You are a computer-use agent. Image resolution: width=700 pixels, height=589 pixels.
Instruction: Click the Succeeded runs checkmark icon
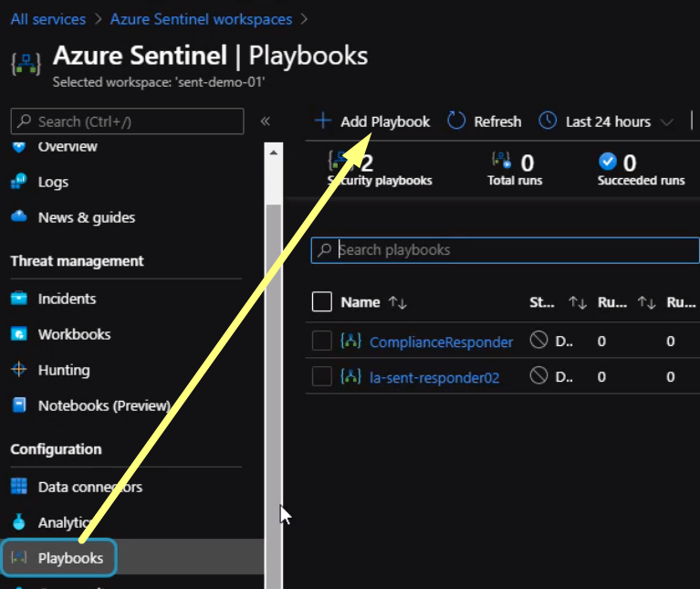pos(608,162)
